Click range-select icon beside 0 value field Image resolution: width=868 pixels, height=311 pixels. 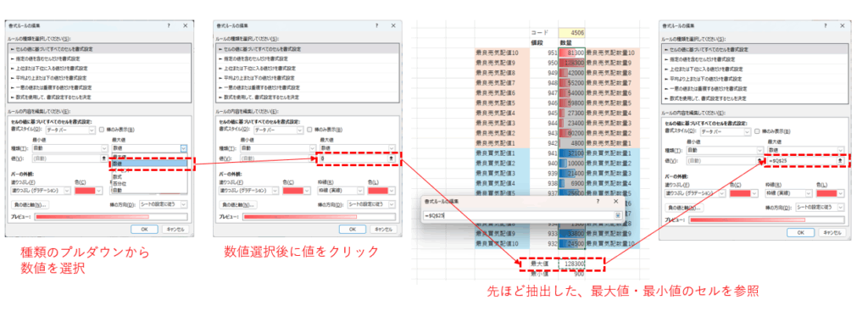click(392, 158)
